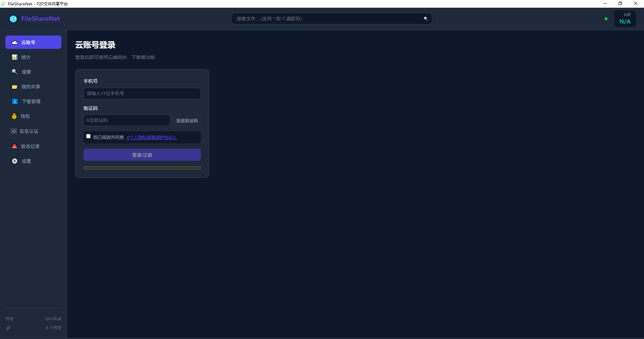Click the link icon at the sidebar bottom
This screenshot has height=339, width=644.
[x=8, y=328]
